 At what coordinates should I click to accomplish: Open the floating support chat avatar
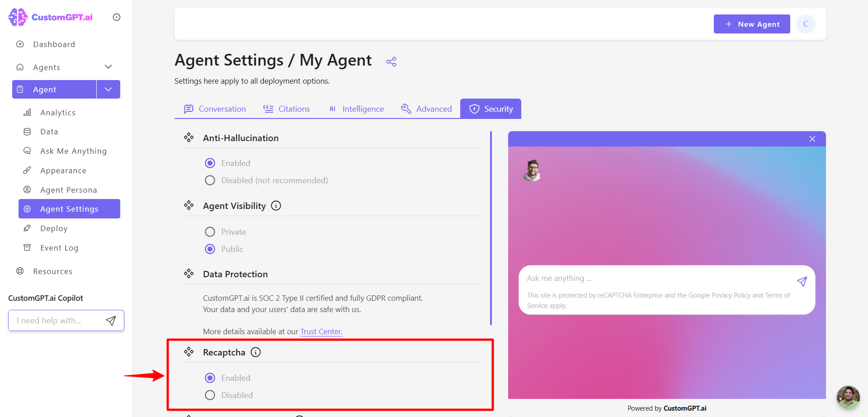point(848,397)
